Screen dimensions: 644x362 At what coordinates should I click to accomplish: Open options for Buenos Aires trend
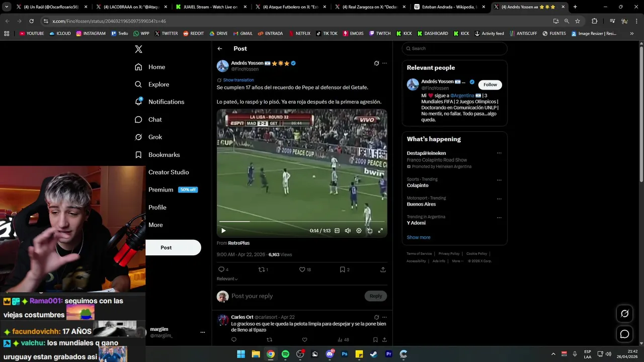499,199
